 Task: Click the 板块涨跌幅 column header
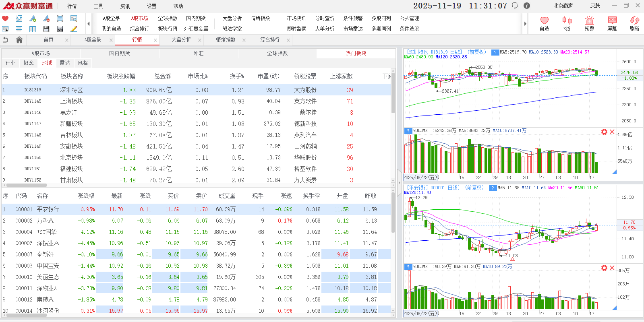(121, 76)
